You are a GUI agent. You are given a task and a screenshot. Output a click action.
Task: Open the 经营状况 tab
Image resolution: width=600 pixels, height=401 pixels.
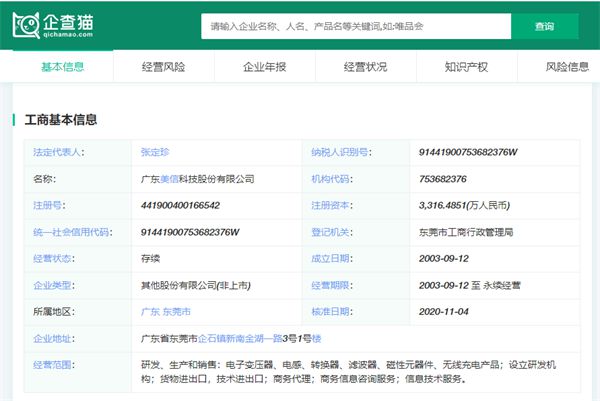coord(365,67)
